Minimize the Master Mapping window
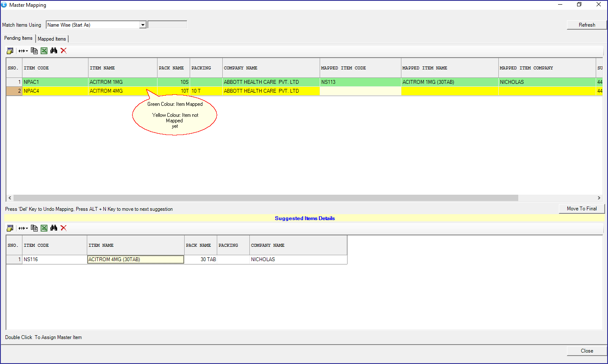The height and width of the screenshot is (364, 608). [560, 5]
